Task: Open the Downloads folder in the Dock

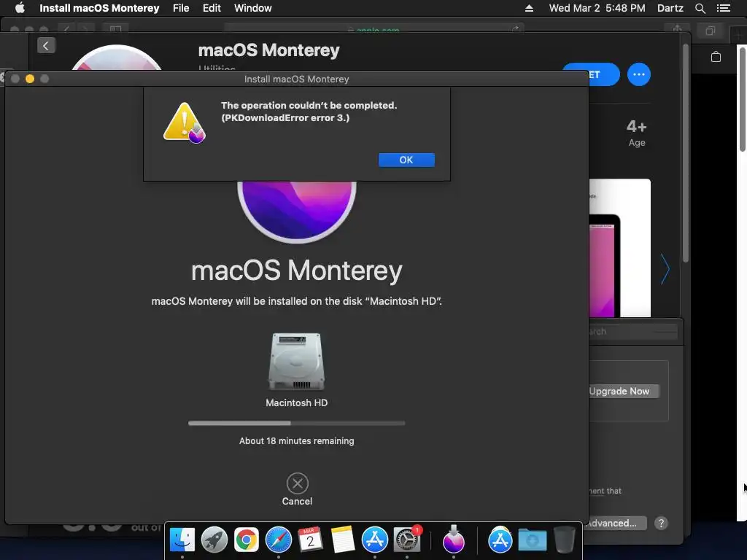Action: click(x=532, y=540)
